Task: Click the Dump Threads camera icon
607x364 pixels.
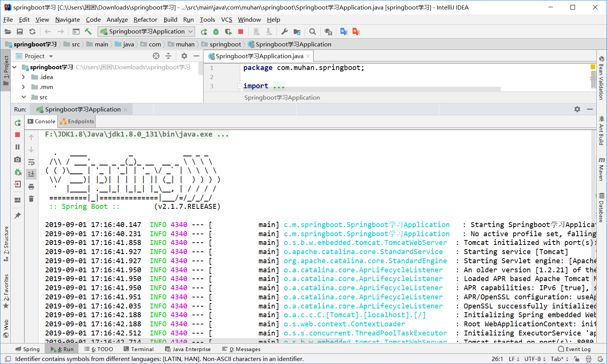Action: pyautogui.click(x=18, y=159)
